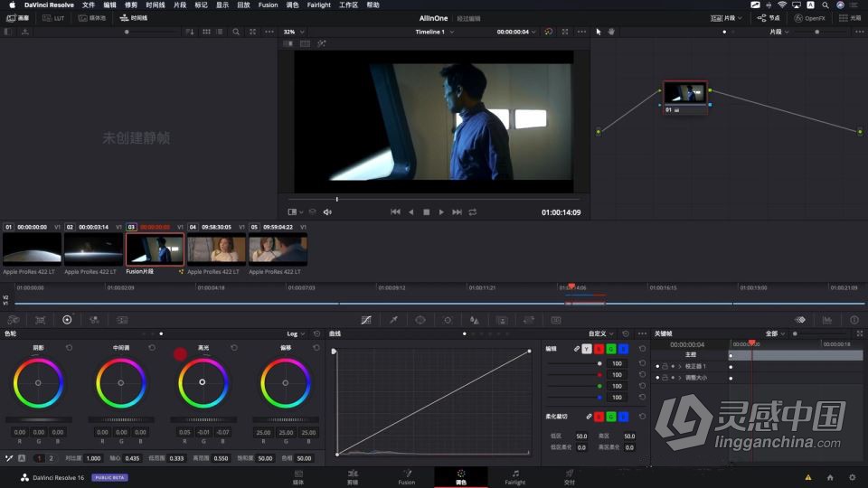
Task: Open the Color Match palette icon
Action: (x=41, y=320)
